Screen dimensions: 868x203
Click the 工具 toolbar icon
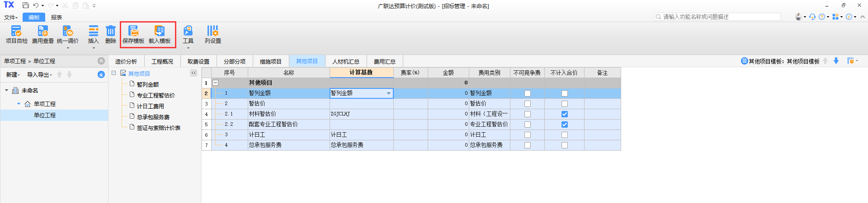point(188,31)
